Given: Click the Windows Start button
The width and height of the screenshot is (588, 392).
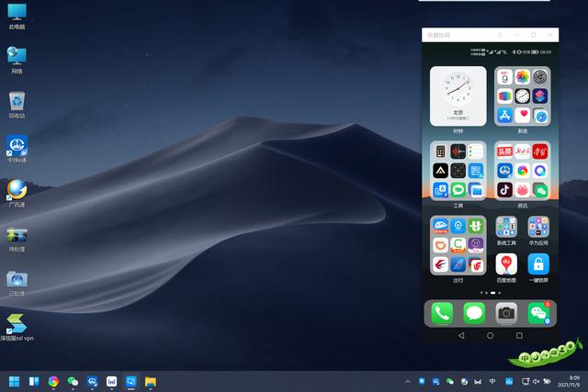Looking at the screenshot, I should (14, 381).
